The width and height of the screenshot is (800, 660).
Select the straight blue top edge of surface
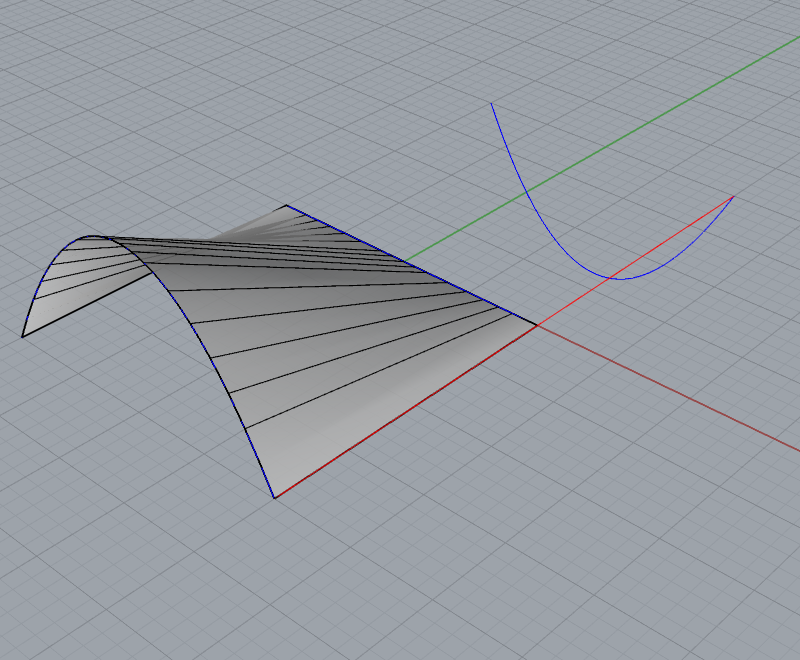[411, 265]
